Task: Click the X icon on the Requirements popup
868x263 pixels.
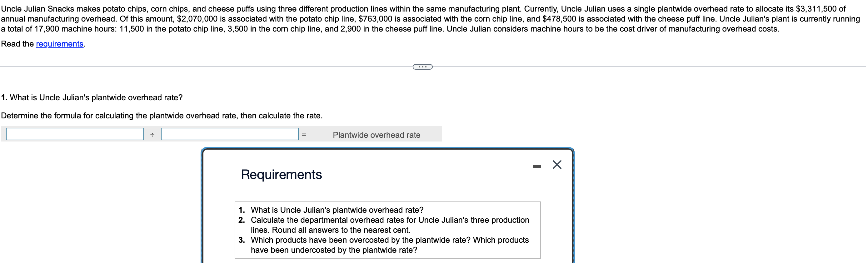Action: coord(557,165)
